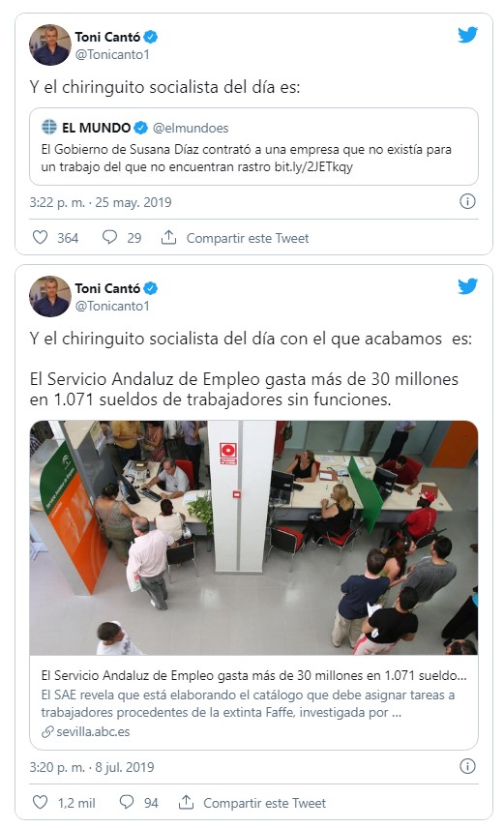Like the first tweet with 364 likes
This screenshot has height=828, width=504.
click(41, 237)
